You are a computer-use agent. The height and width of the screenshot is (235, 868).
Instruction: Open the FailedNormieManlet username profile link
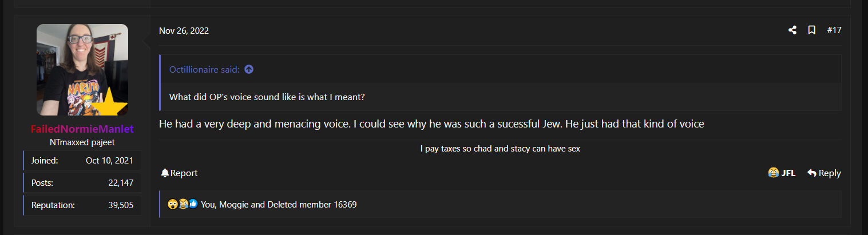[82, 129]
